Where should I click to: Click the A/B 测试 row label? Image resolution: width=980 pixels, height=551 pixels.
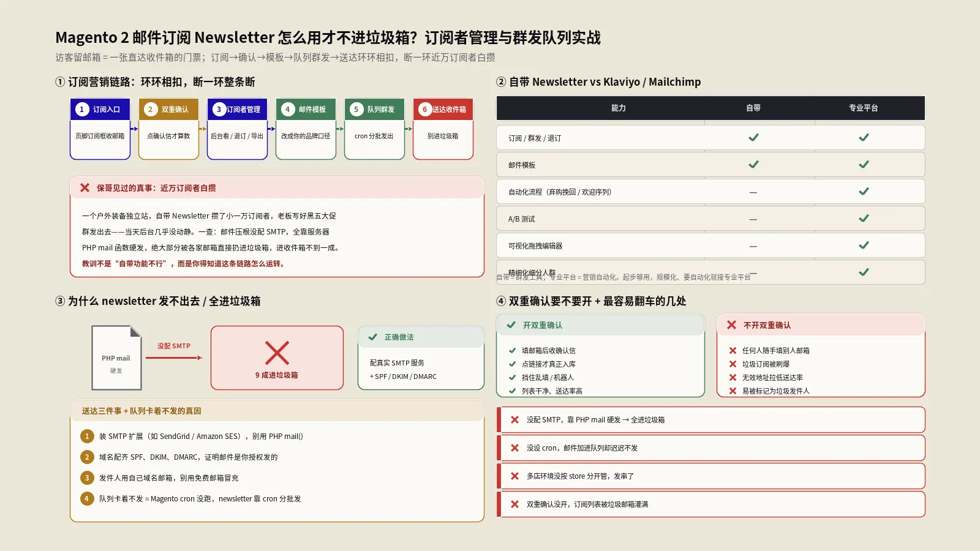tap(522, 219)
